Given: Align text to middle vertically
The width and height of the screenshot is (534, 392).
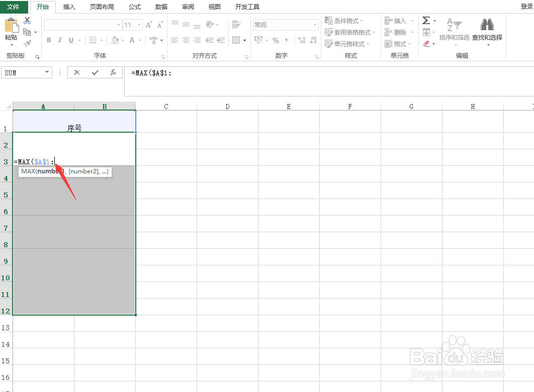Looking at the screenshot, I should click(186, 25).
